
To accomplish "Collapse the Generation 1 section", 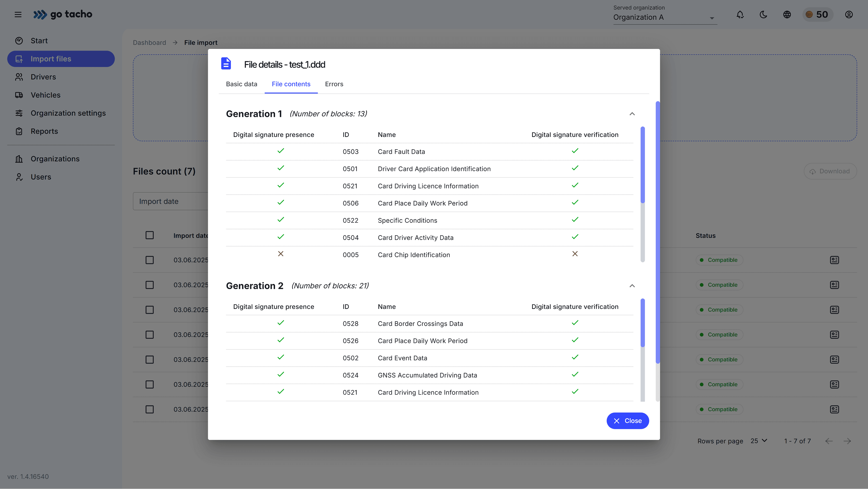I will tap(632, 114).
